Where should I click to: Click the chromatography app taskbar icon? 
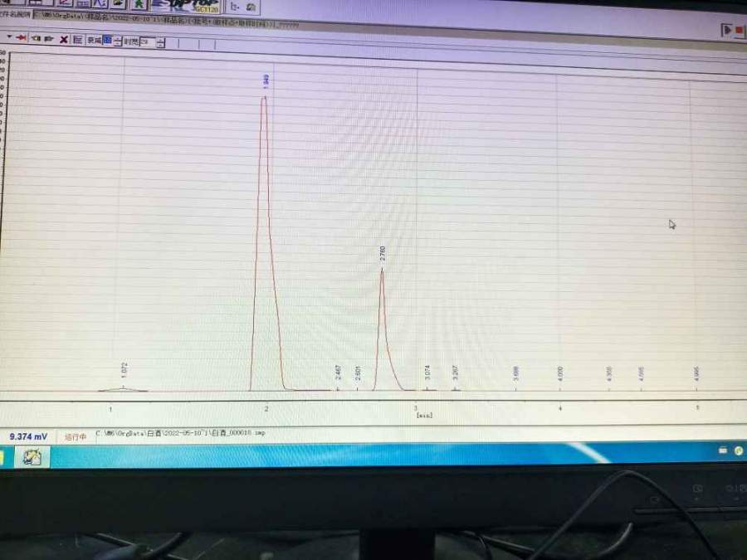[32, 457]
